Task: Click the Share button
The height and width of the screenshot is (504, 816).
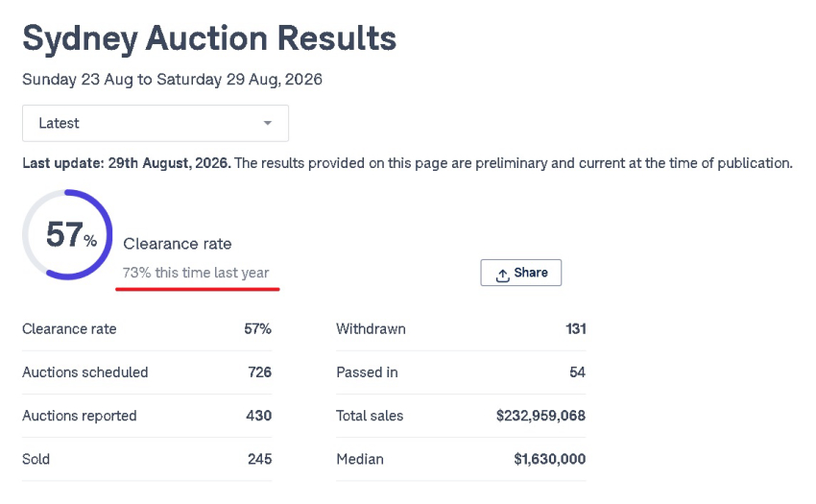Action: click(x=521, y=273)
